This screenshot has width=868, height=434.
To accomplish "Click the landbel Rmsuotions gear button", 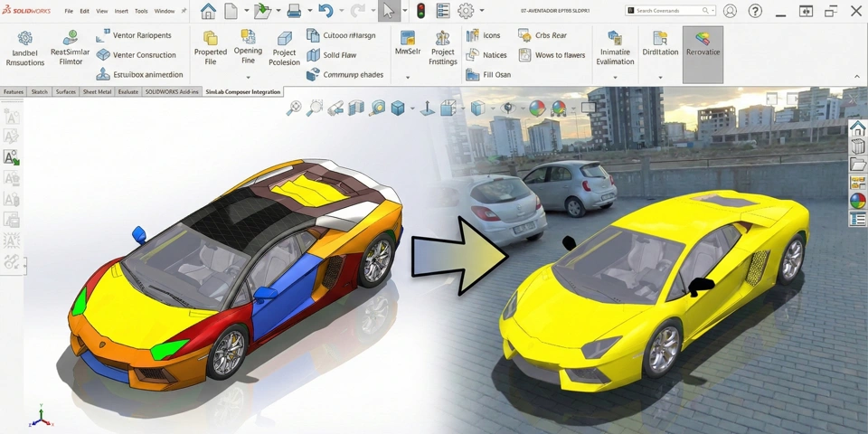I will point(25,49).
